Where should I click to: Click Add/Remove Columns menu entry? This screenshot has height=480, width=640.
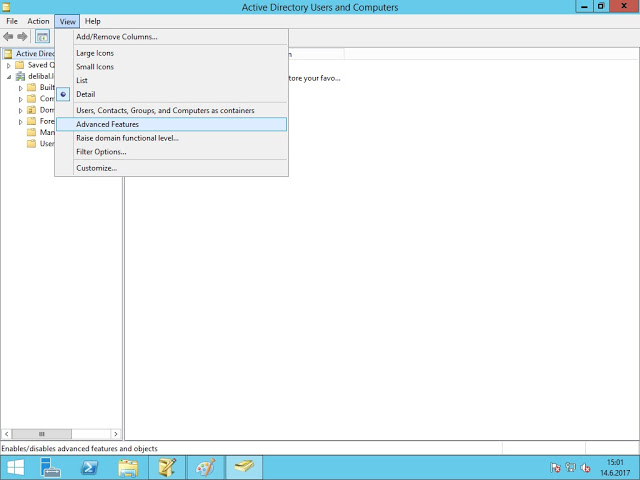117,37
